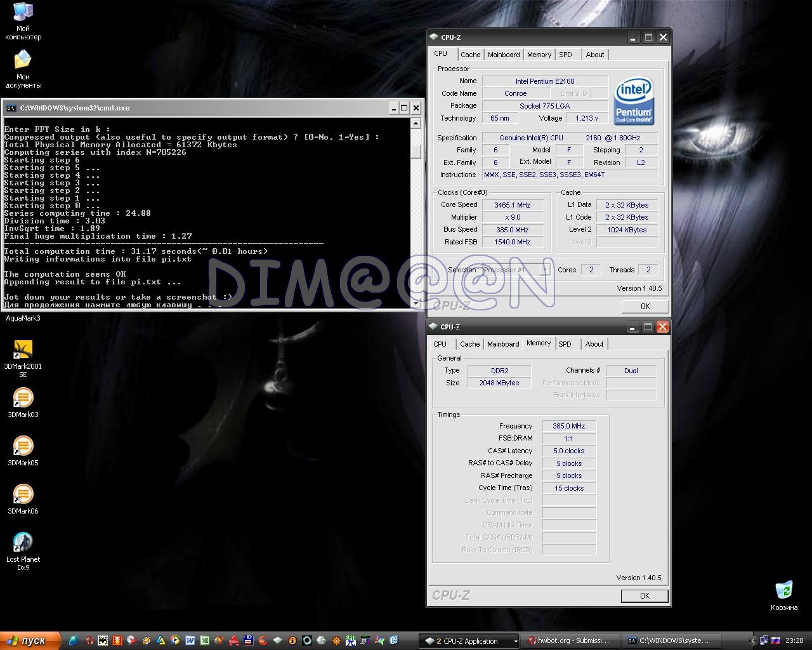Click the black ring icon in quick launch
Image resolution: width=812 pixels, height=650 pixels.
[x=307, y=640]
